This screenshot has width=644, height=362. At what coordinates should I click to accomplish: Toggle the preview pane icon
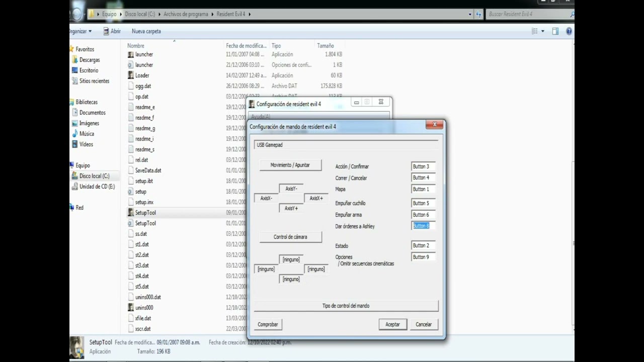555,31
